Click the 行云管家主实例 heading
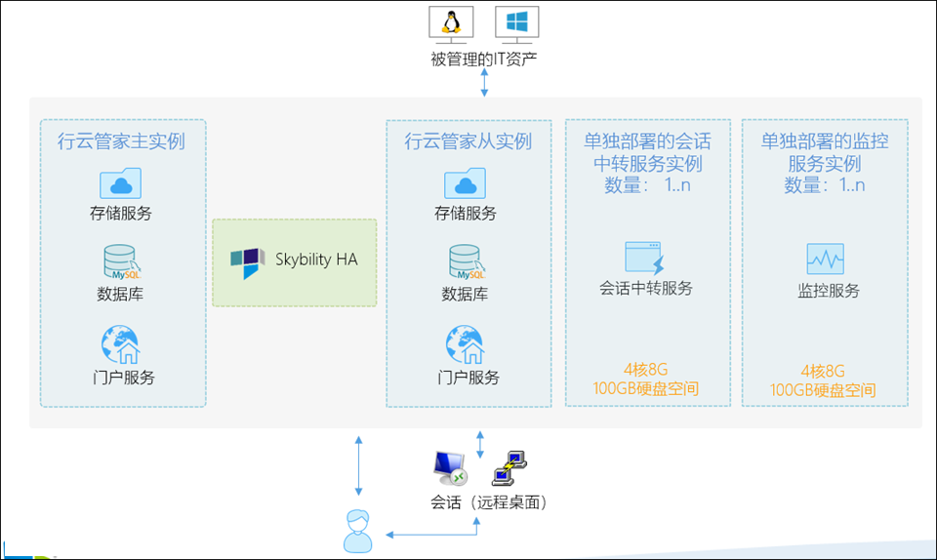 [x=121, y=141]
